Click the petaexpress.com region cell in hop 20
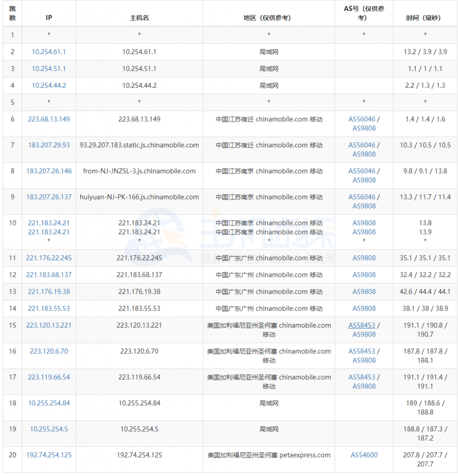 [x=269, y=455]
